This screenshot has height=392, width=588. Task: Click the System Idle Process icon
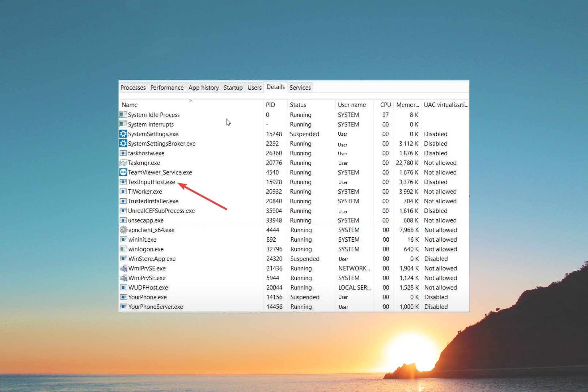123,115
